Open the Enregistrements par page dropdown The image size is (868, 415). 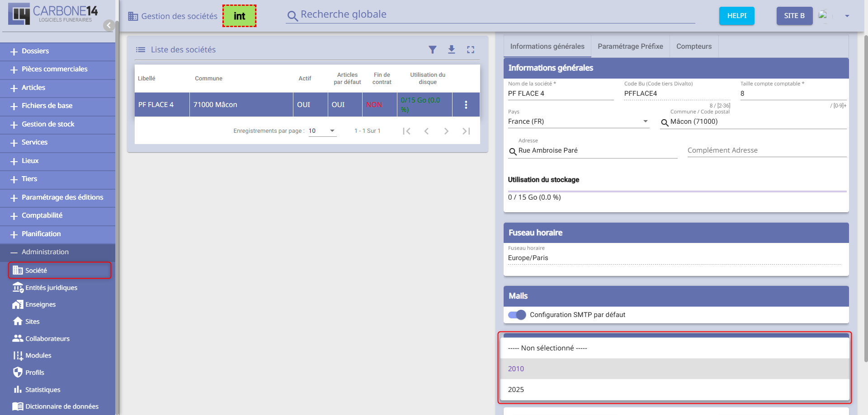322,131
